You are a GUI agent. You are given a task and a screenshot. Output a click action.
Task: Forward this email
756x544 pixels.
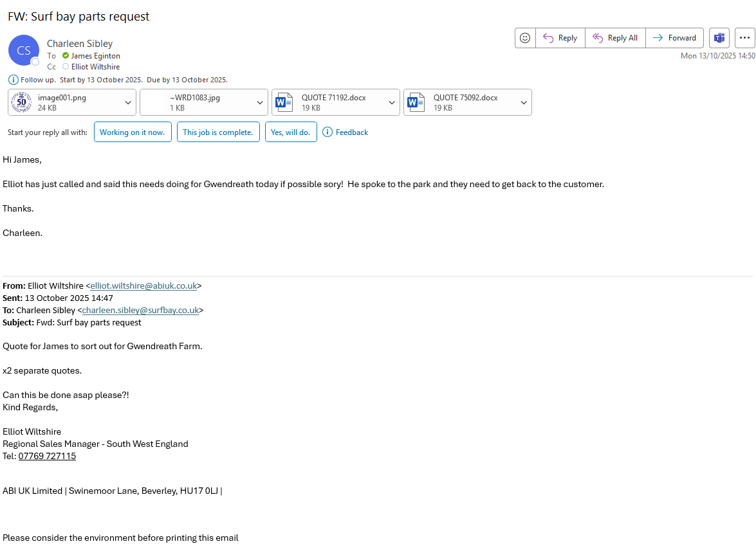tap(674, 38)
